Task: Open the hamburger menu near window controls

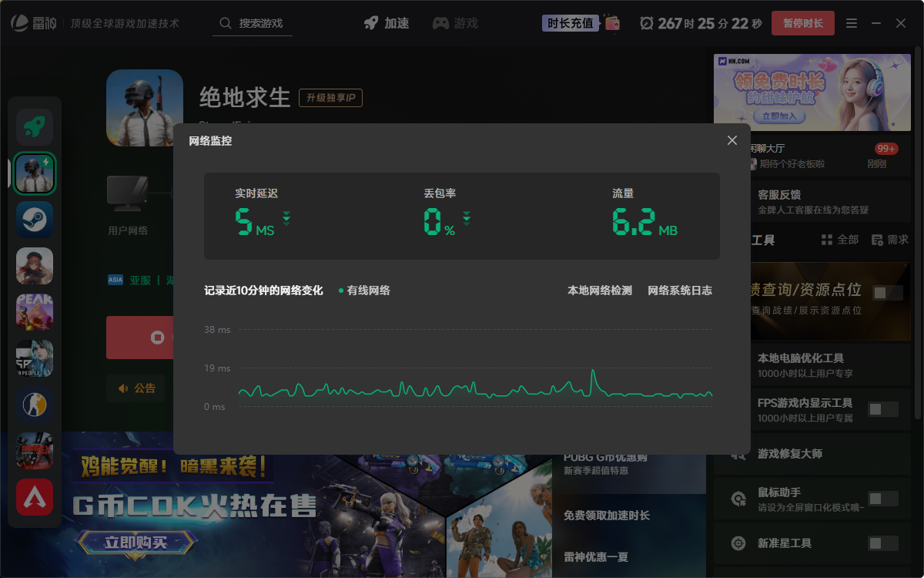Action: pyautogui.click(x=852, y=23)
